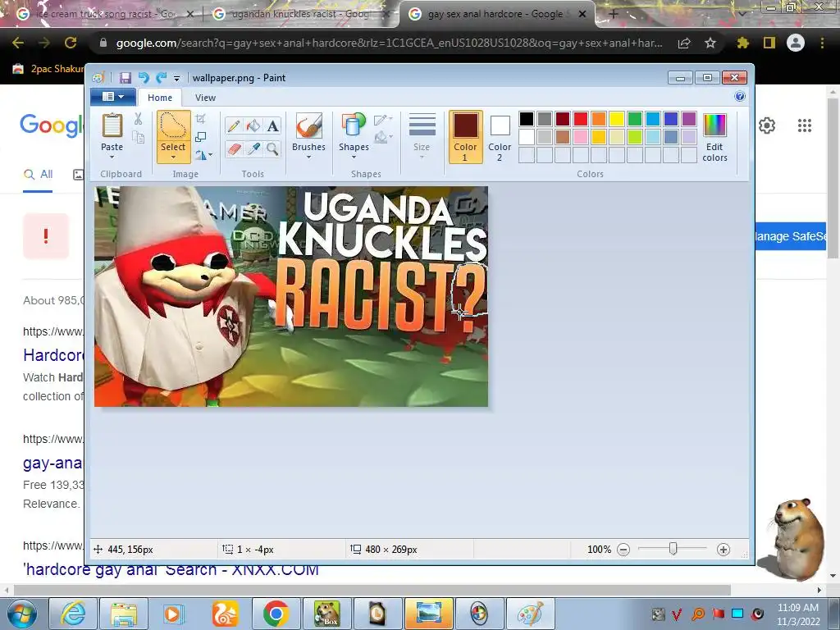The height and width of the screenshot is (630, 840).
Task: Open the Chrome extensions puzzle icon
Action: pos(742,43)
